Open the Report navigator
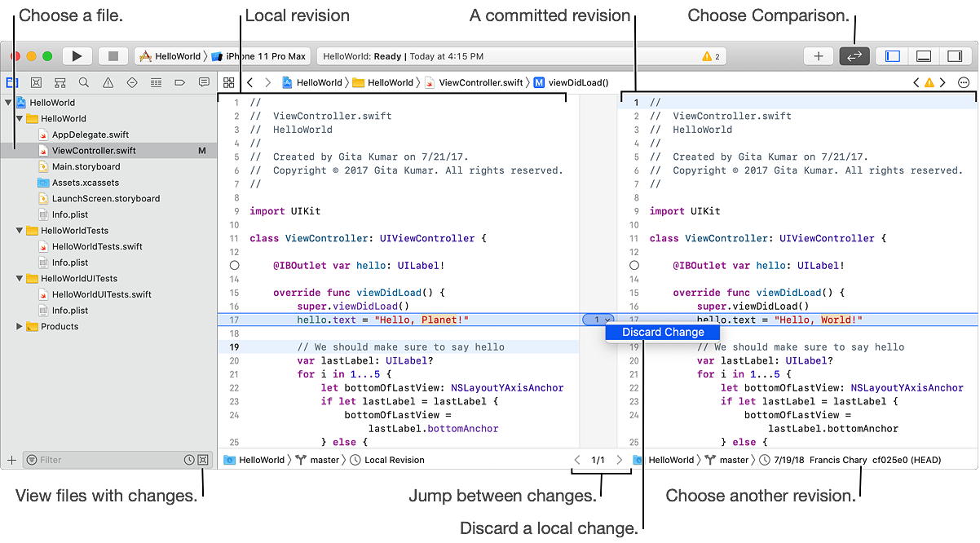 click(x=204, y=82)
